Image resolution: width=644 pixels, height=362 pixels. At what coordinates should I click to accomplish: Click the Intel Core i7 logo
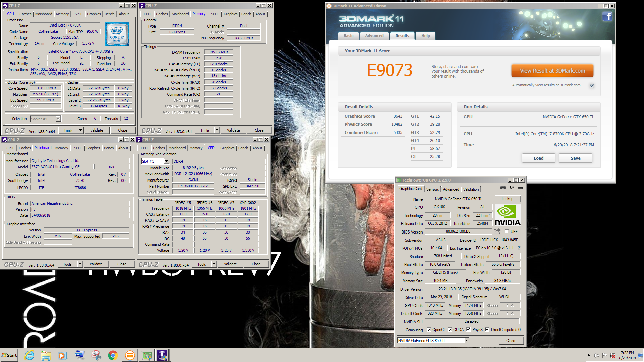point(117,34)
